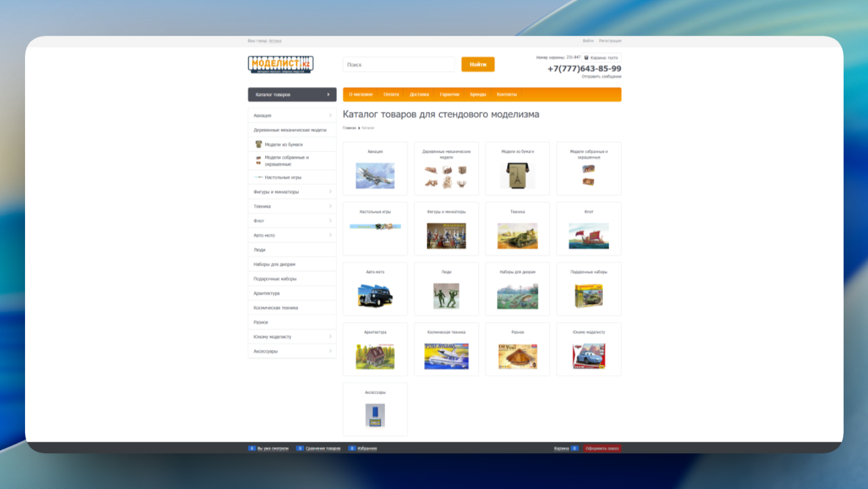Click the Отправить сообщение link

601,77
